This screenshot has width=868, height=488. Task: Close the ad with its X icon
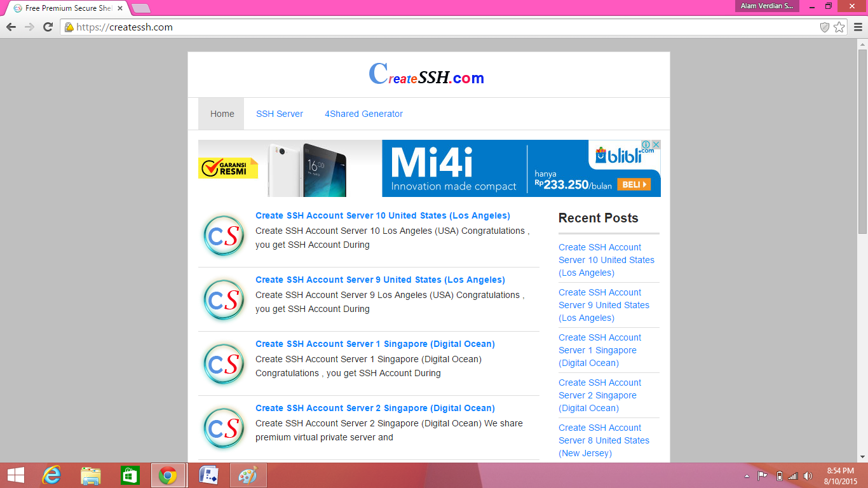656,145
